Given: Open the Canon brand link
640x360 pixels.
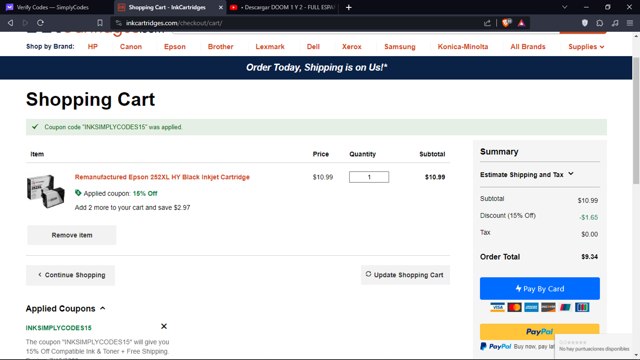Looking at the screenshot, I should tap(131, 47).
